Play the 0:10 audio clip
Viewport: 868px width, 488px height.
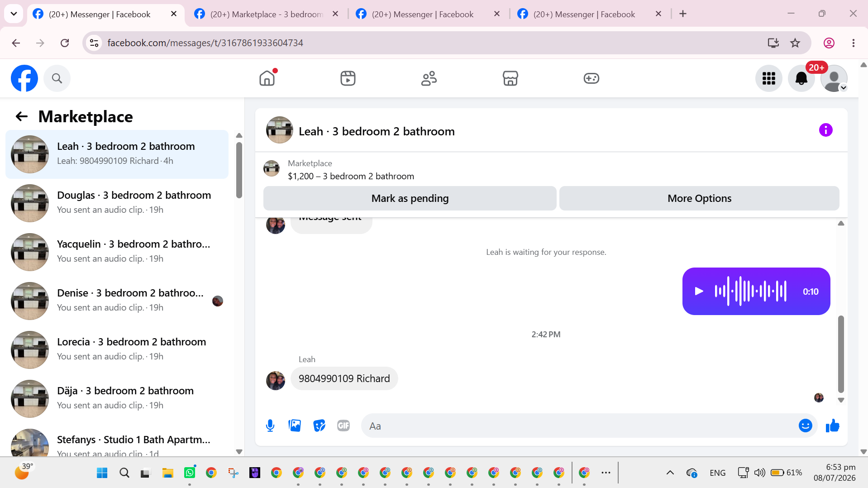(x=699, y=291)
